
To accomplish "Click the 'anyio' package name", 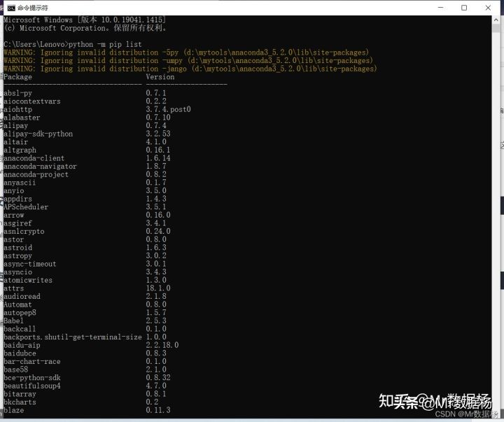I will (x=14, y=191).
